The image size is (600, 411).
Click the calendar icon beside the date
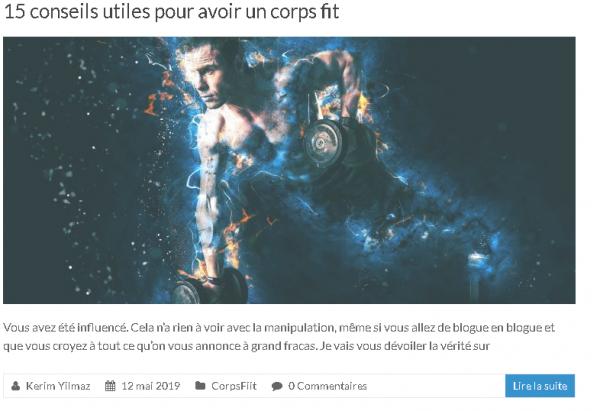110,386
